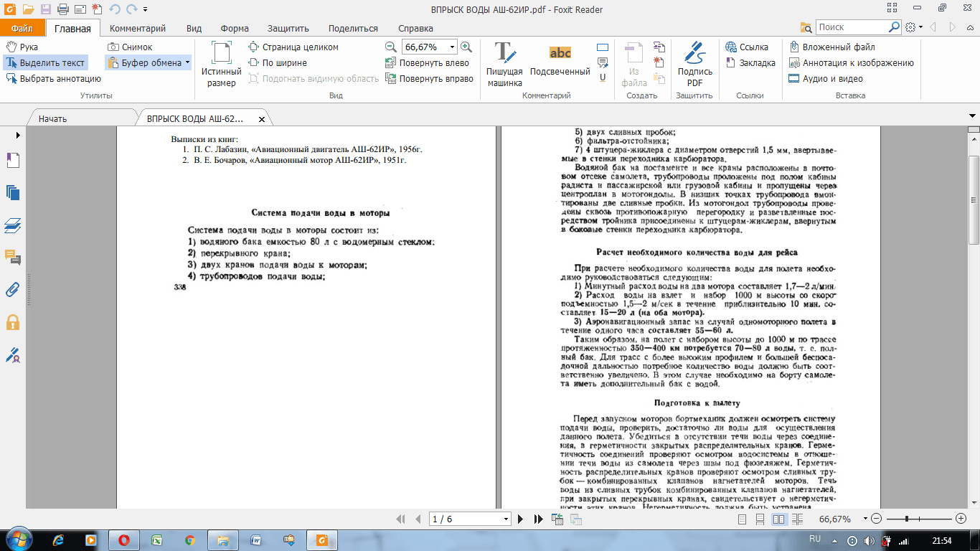Rotate view with Повернуть влево
The width and height of the screenshot is (980, 551).
[x=428, y=62]
